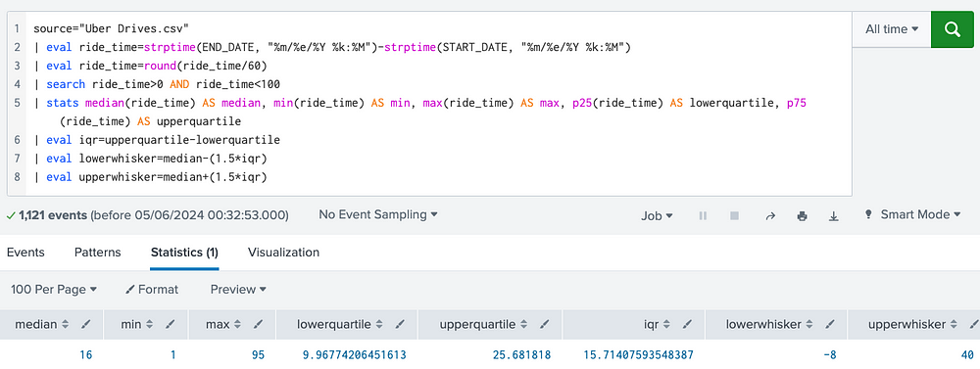Viewport: 980px width, 369px height.
Task: Sort by the max column header
Action: pos(224,324)
